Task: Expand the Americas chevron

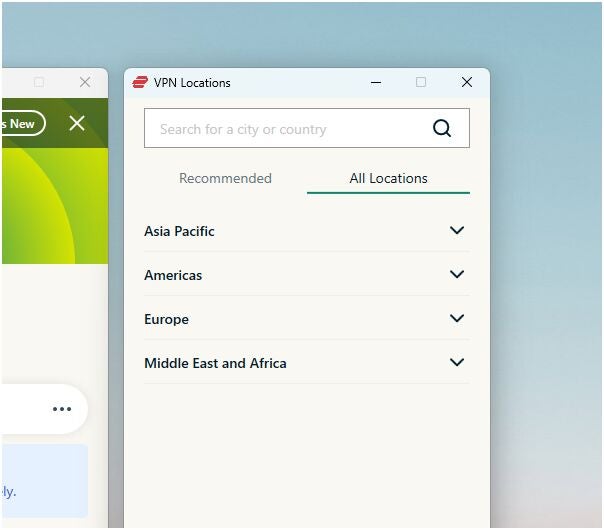Action: click(457, 274)
